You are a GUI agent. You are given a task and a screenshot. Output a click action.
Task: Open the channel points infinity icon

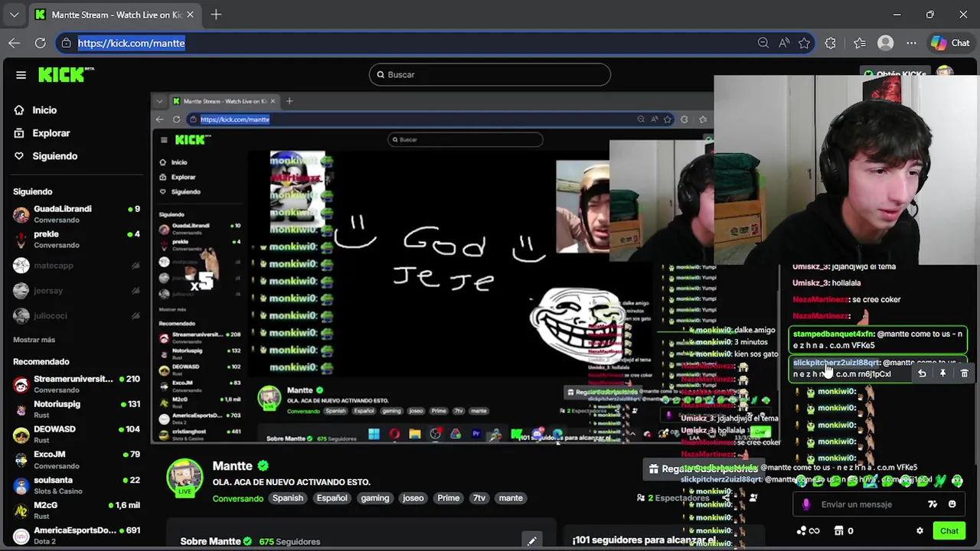point(808,531)
